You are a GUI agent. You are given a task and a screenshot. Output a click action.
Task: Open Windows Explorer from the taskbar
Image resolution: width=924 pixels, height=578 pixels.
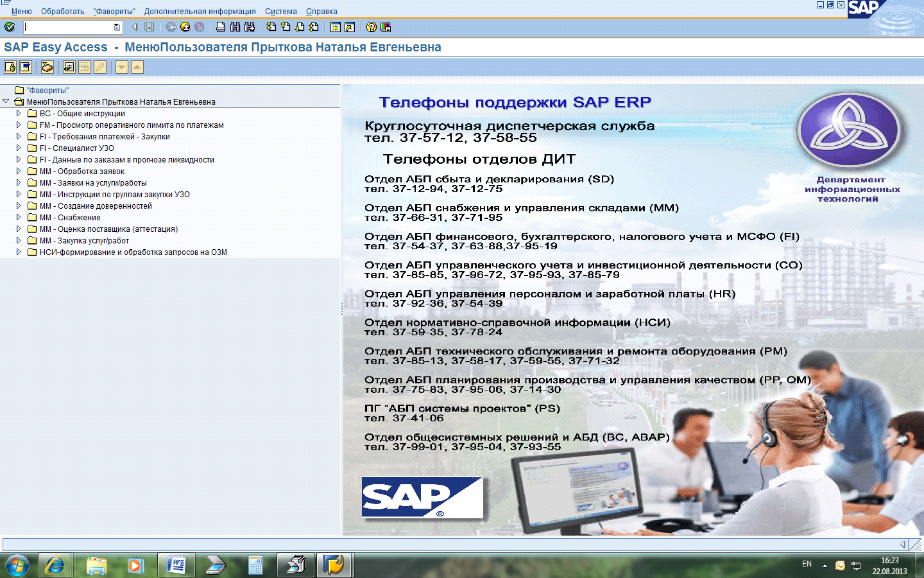coord(96,565)
